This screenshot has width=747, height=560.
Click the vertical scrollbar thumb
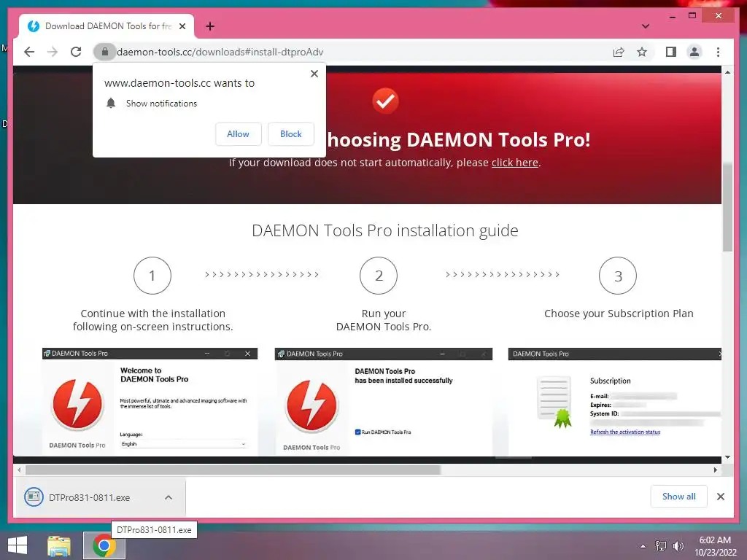point(727,206)
